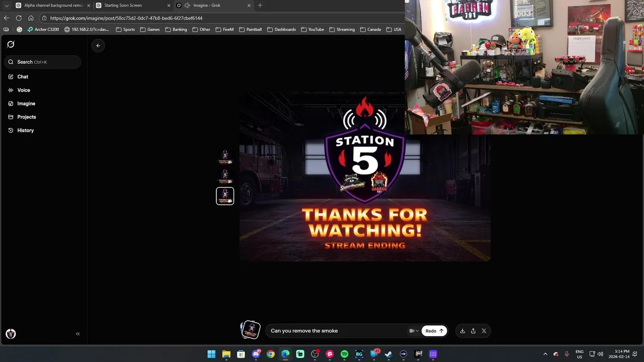Viewport: 644px width, 362px height.
Task: Show hidden system tray icons
Action: point(545,354)
